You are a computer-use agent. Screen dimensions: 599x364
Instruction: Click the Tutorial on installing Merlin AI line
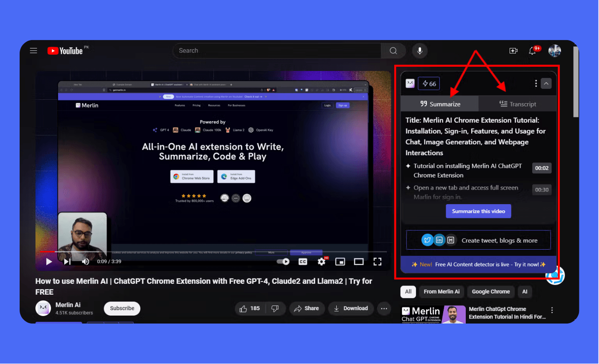467,170
